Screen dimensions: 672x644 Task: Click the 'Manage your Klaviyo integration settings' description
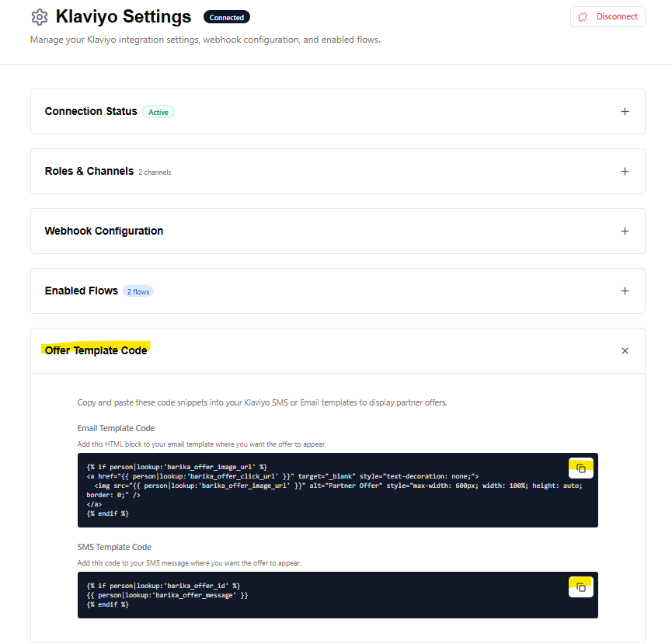(x=205, y=40)
